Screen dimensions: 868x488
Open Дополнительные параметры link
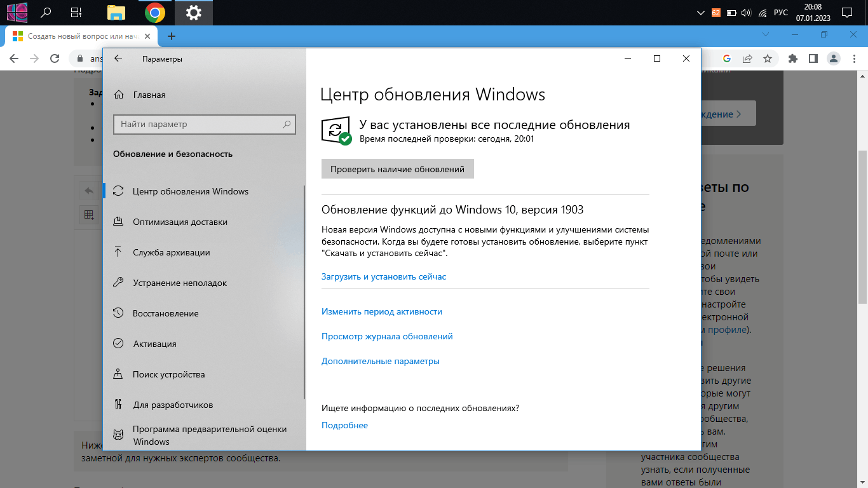click(381, 361)
